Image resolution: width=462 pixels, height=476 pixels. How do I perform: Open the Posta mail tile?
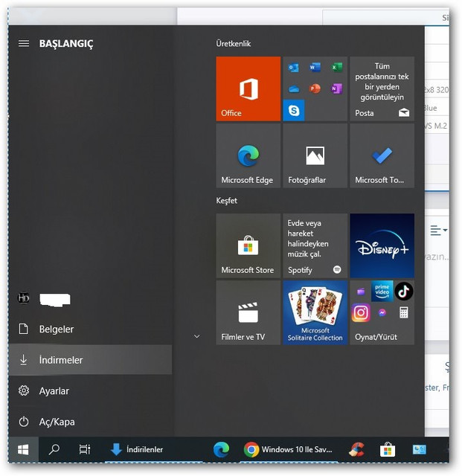click(382, 89)
